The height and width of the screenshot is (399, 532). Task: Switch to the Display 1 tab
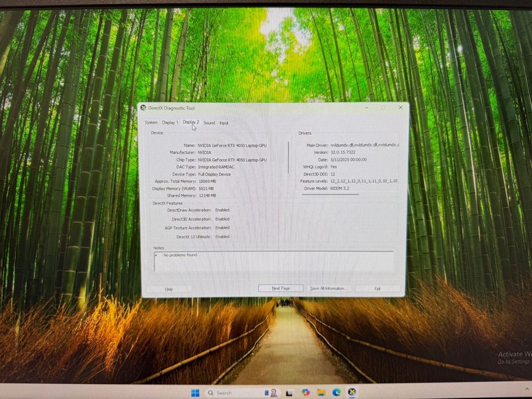[170, 123]
